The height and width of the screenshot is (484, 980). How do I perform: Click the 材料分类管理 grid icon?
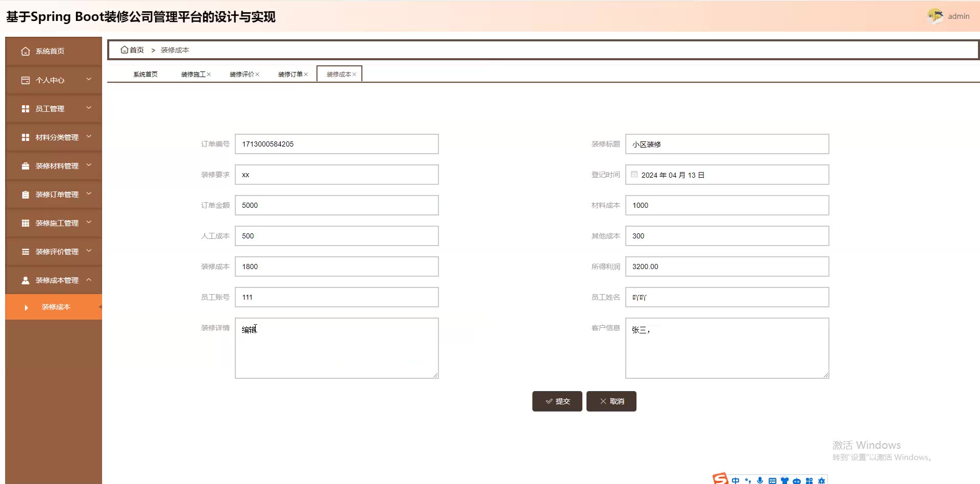26,137
